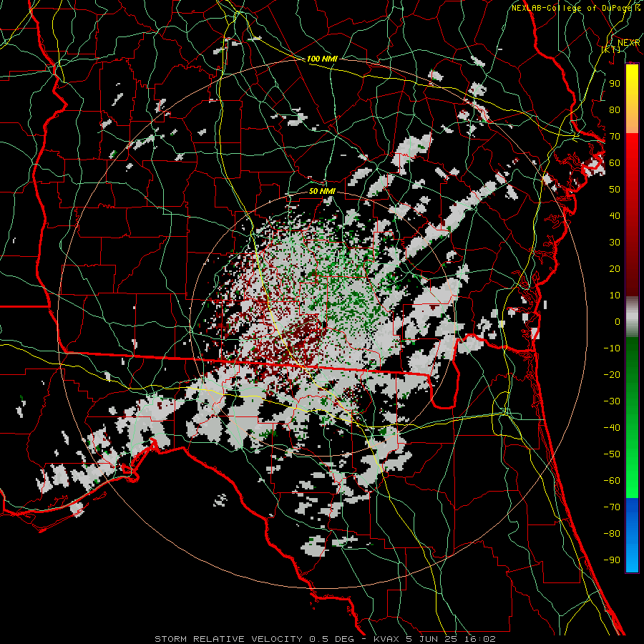Screen dimensions: 644x644
Task: Click the "5 JUN 25" date text
Action: [x=431, y=639]
